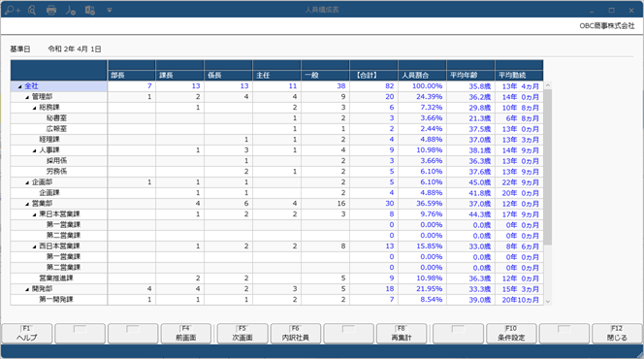
Task: Go to previous screen with F4 前画面
Action: (x=186, y=334)
